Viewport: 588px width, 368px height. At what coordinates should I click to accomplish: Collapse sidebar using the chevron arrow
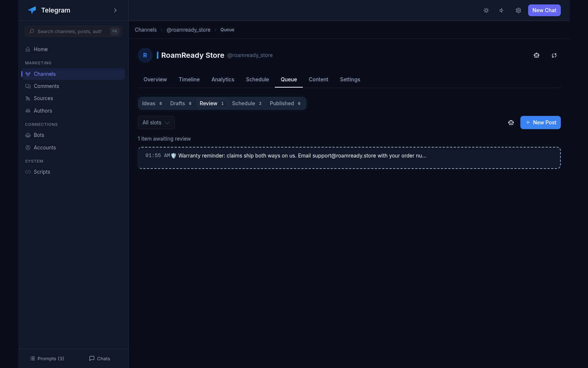[115, 10]
